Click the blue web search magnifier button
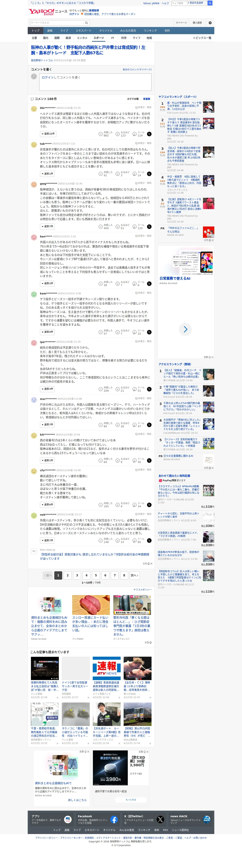Screen dimensions: 242x868 pos(210,3)
